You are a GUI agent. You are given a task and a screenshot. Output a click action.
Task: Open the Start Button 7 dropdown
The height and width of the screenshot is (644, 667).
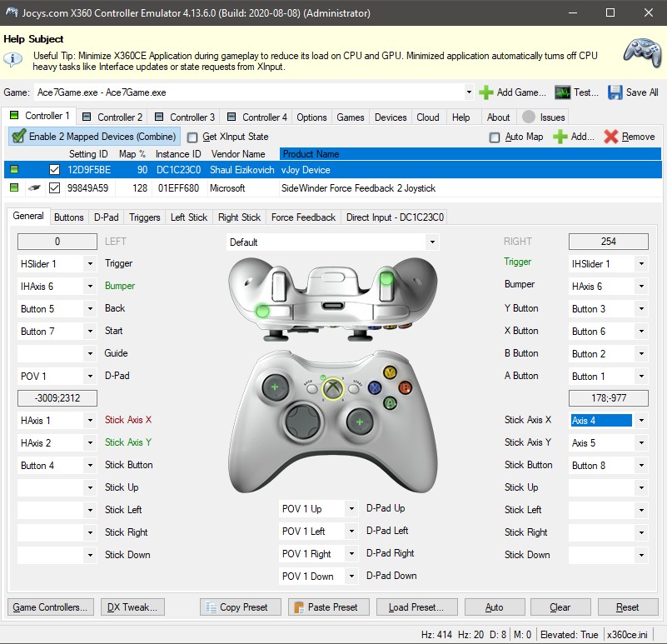click(90, 331)
